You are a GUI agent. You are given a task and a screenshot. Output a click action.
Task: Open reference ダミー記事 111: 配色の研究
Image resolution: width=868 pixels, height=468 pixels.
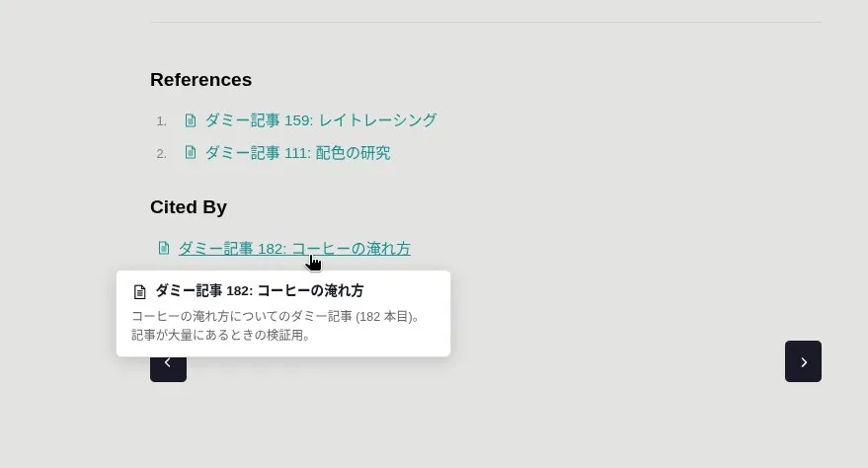(298, 153)
